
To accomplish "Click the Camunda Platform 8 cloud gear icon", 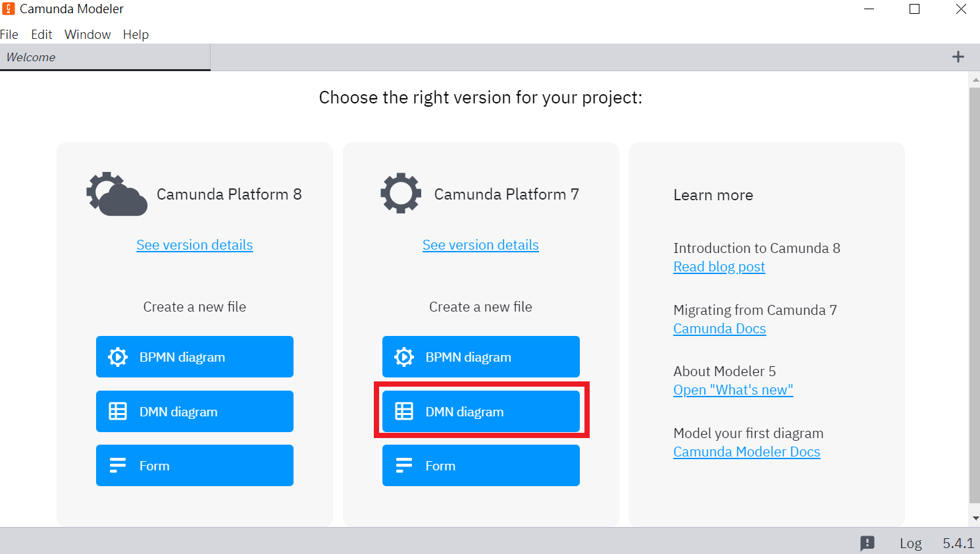I will [x=116, y=194].
